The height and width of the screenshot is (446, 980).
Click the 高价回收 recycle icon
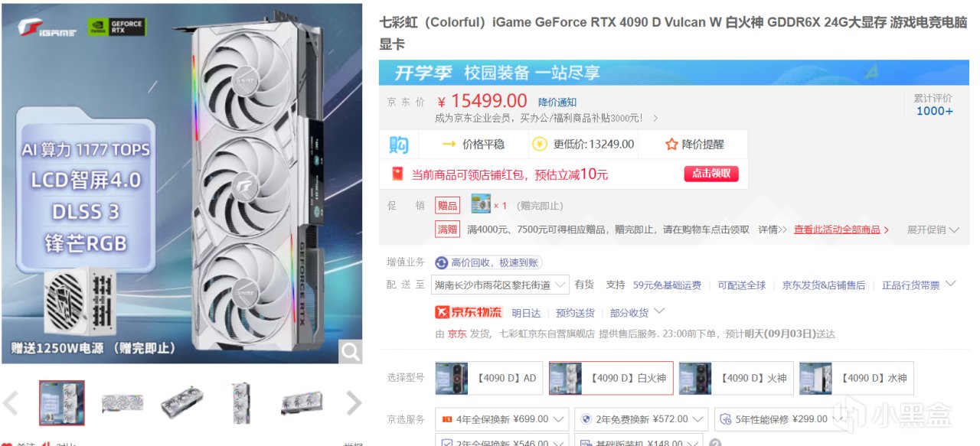coord(442,262)
